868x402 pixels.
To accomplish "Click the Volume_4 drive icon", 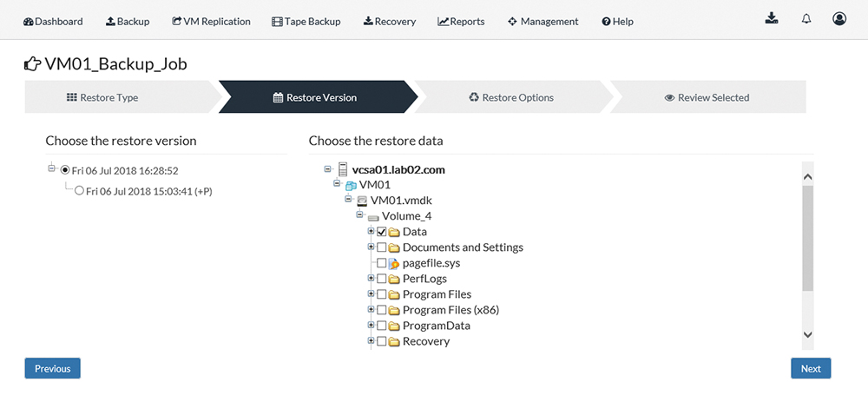I will (x=373, y=217).
